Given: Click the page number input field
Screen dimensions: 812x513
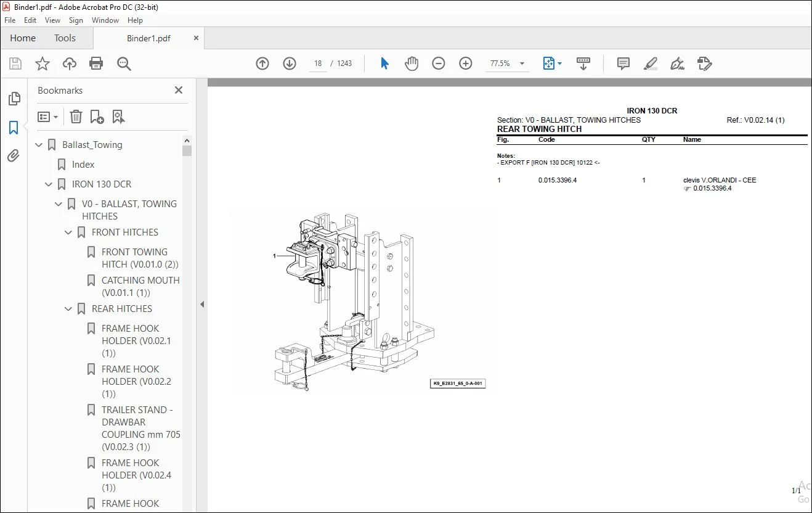Looking at the screenshot, I should point(318,64).
